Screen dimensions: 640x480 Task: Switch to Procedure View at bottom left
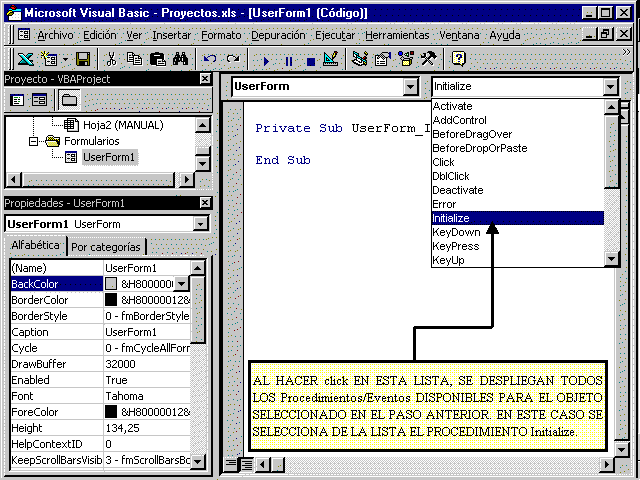(231, 464)
